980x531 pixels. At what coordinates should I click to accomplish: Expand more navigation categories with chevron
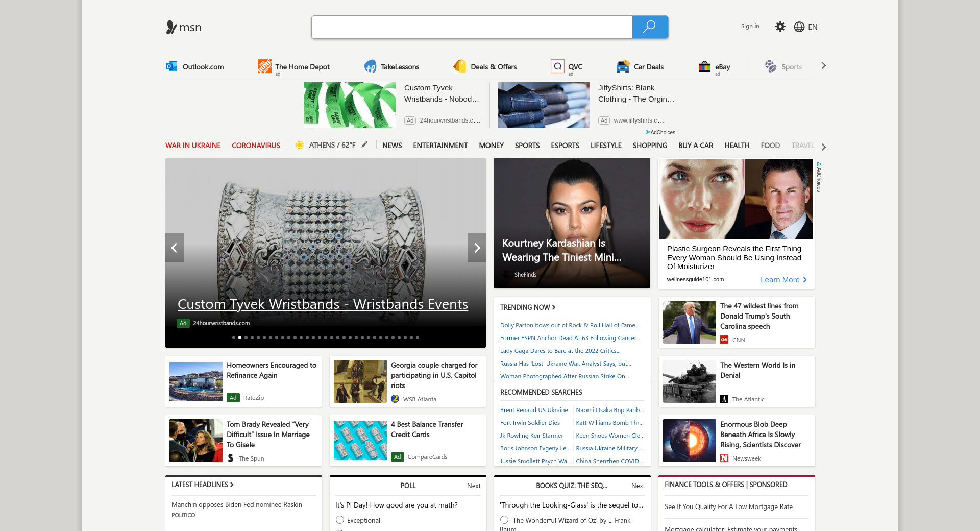point(823,147)
